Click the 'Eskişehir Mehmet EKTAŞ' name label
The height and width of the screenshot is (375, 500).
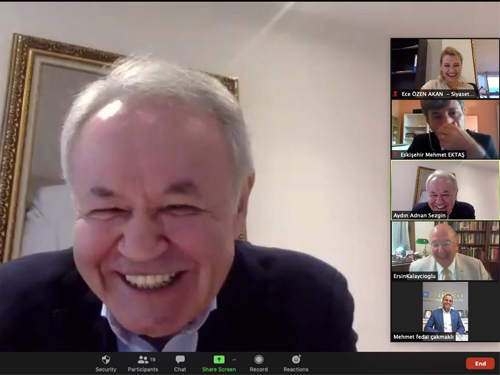432,155
